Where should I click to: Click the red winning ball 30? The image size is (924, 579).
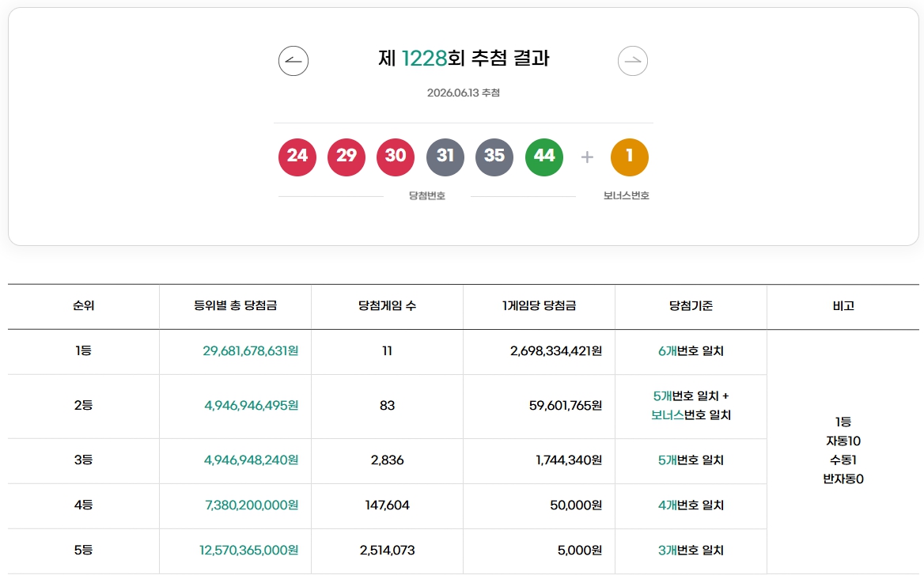[396, 157]
